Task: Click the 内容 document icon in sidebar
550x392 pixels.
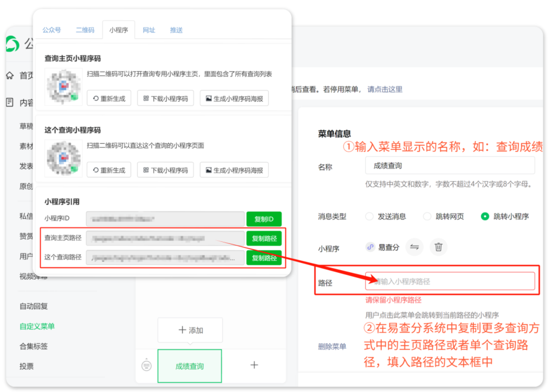Action: 10,102
